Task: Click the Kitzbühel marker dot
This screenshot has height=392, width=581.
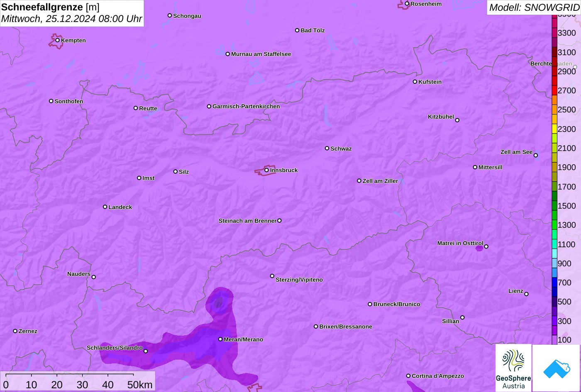Action: [x=457, y=120]
